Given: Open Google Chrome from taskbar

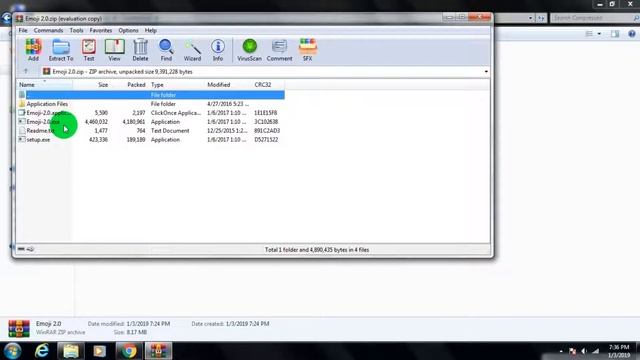Looking at the screenshot, I should pyautogui.click(x=129, y=351).
